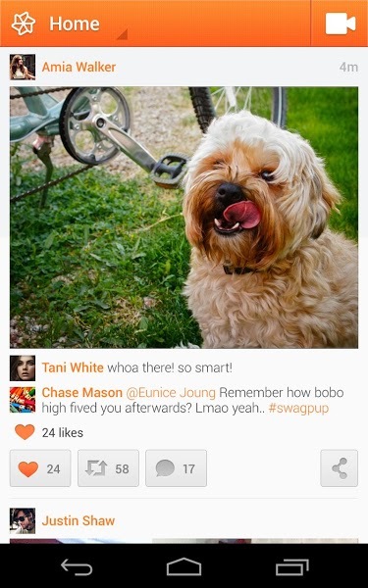Screen dimensions: 368x588
Task: Open Justin Shaw's profile name
Action: 79,520
